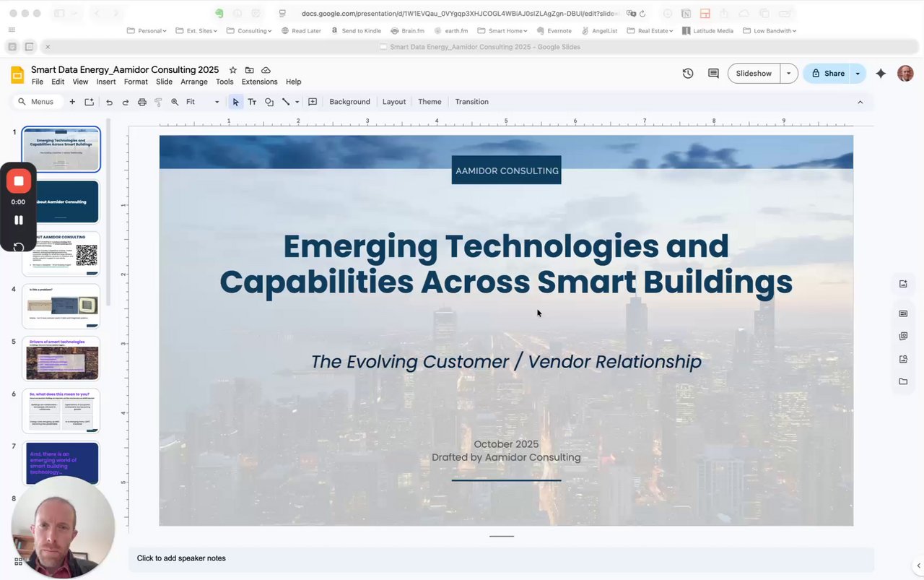Expand the Consulting bookmarks folder
This screenshot has width=924, height=580.
coord(249,31)
